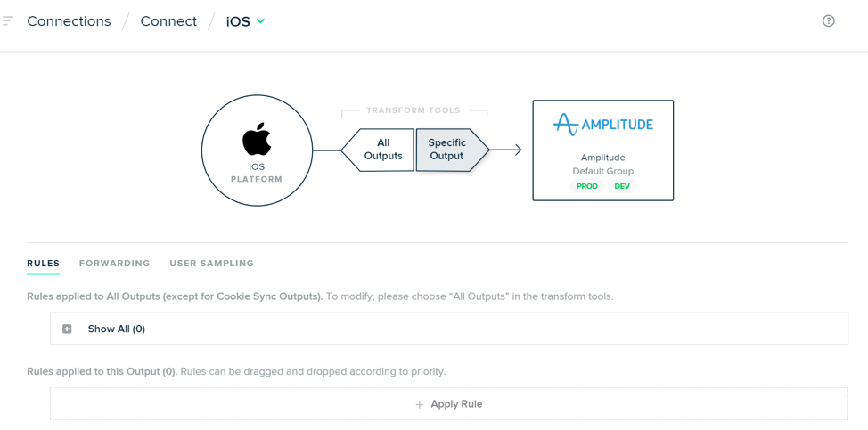Screen dimensions: 868x430
Task: Switch to the Forwarding tab
Action: click(x=115, y=264)
